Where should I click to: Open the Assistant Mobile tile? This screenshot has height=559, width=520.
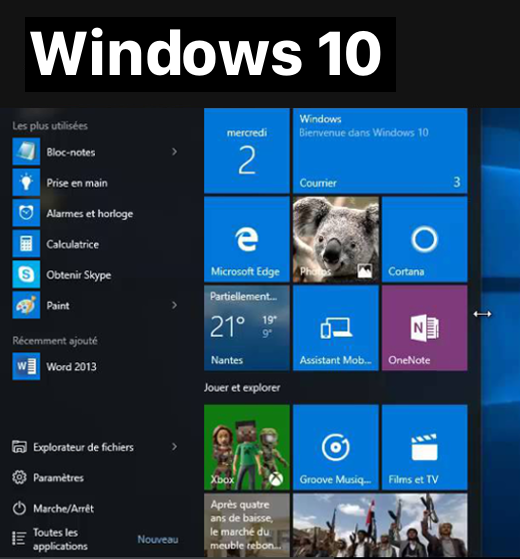click(x=336, y=328)
